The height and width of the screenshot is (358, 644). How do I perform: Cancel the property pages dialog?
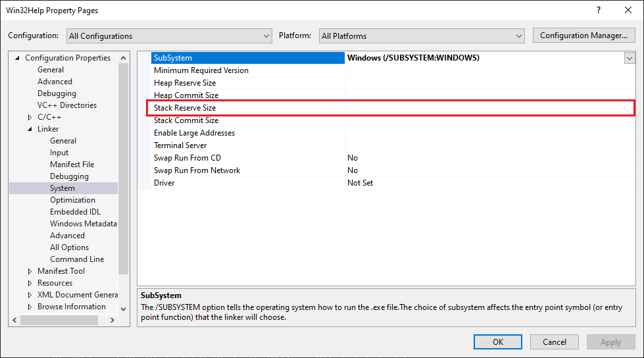[555, 342]
